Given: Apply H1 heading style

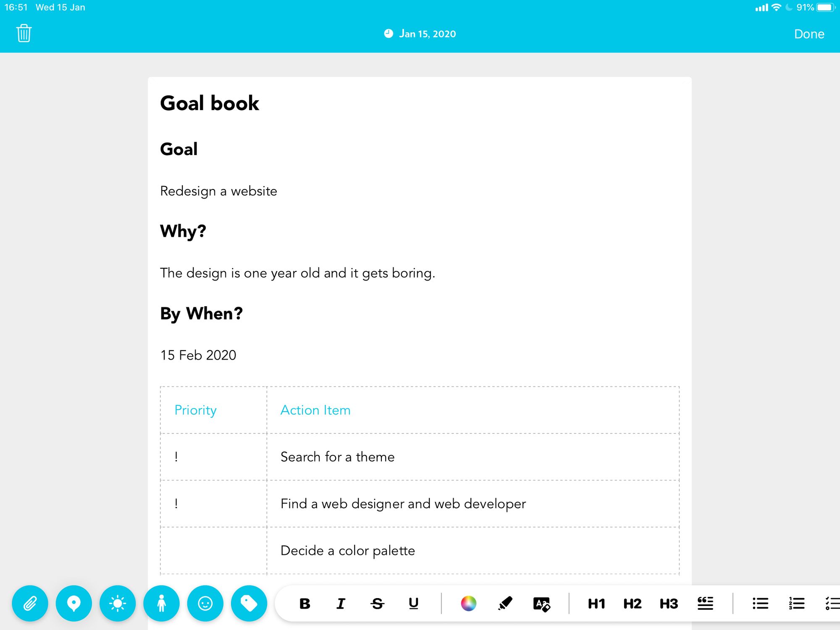Looking at the screenshot, I should coord(596,603).
